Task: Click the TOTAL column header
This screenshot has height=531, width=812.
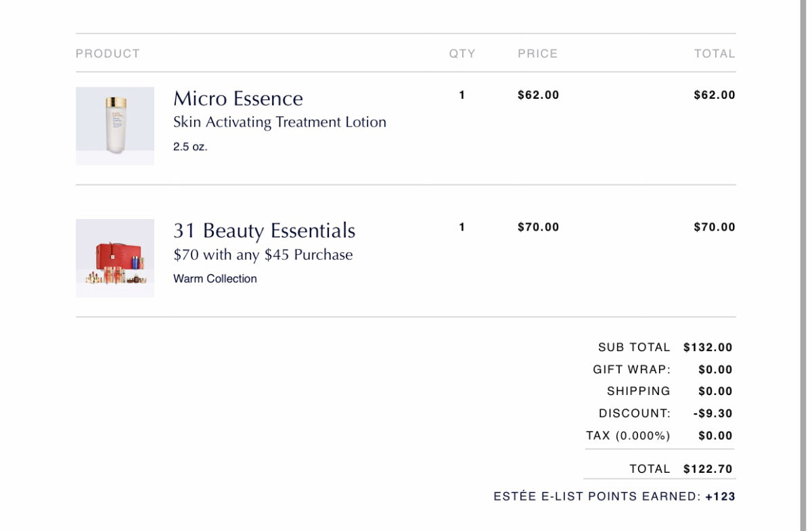Action: pos(715,53)
